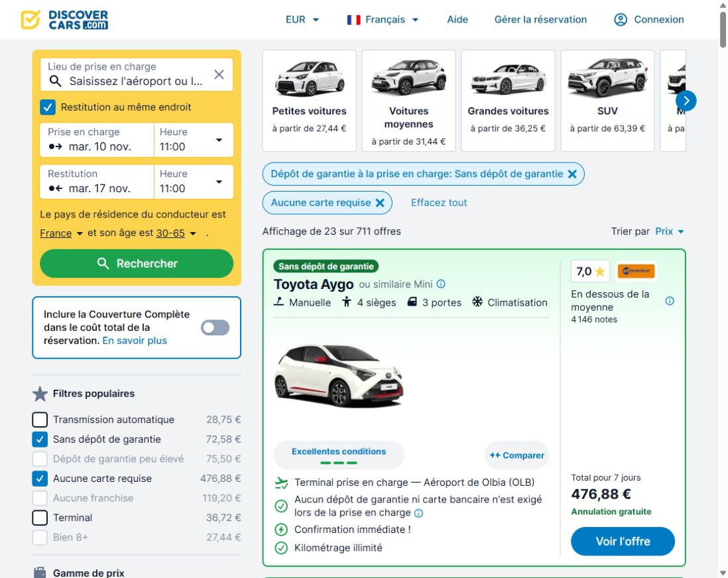Click the Toyota Aygo car image
This screenshot has width=728, height=578.
point(338,376)
